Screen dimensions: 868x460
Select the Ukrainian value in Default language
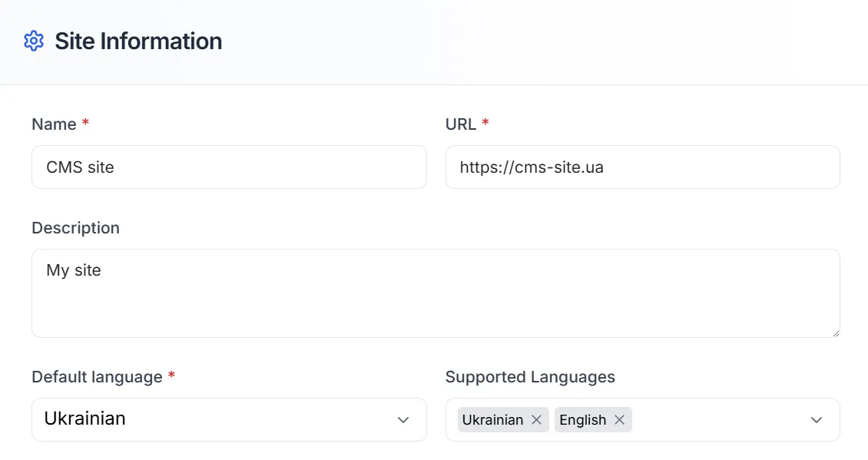(x=84, y=419)
